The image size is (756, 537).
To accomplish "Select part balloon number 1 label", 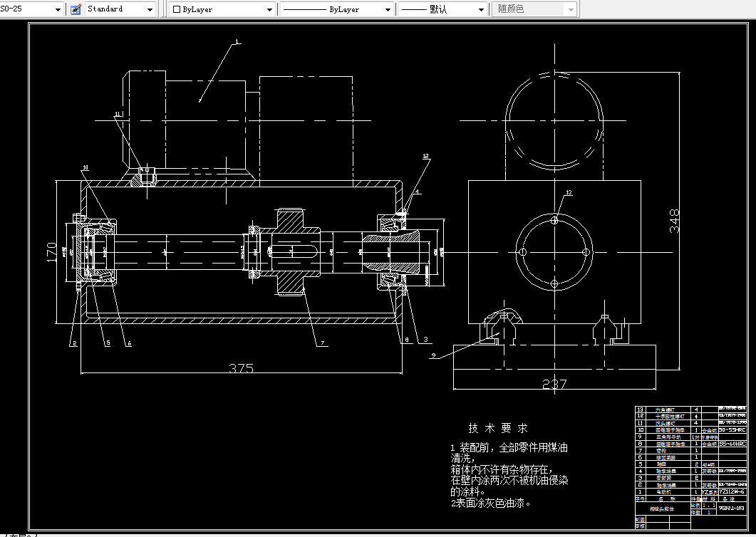I will tap(237, 43).
